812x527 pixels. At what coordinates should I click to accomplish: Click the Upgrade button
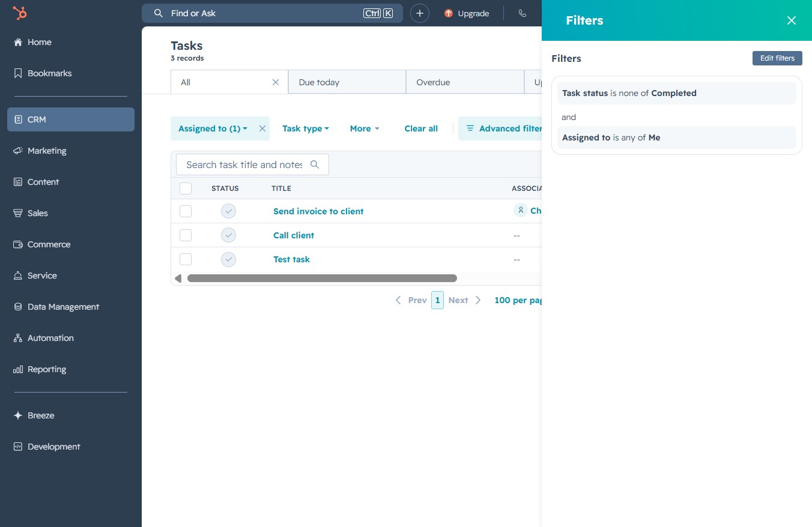pos(467,13)
